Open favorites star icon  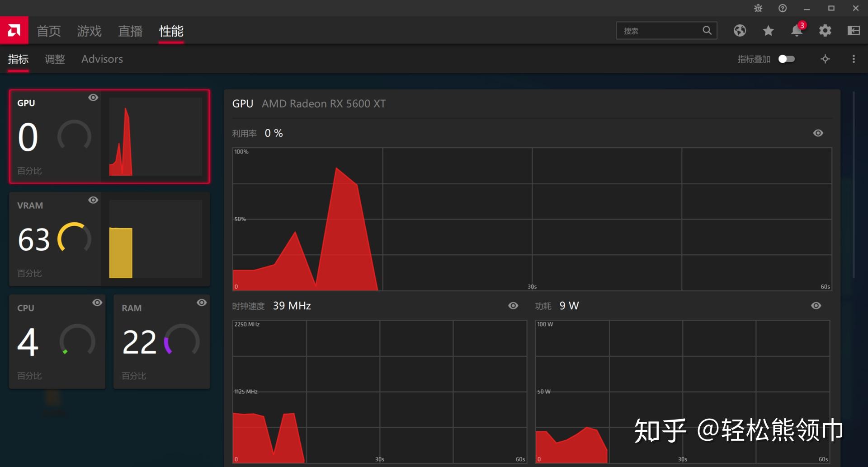(768, 30)
